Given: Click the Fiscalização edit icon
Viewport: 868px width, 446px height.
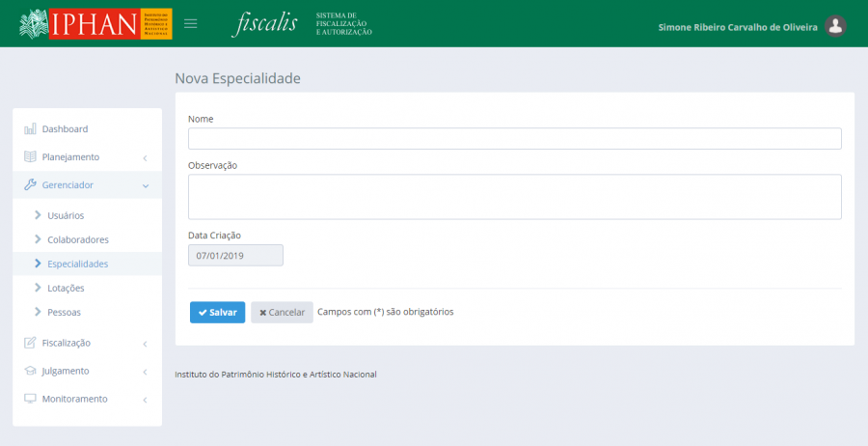Looking at the screenshot, I should click(x=30, y=343).
